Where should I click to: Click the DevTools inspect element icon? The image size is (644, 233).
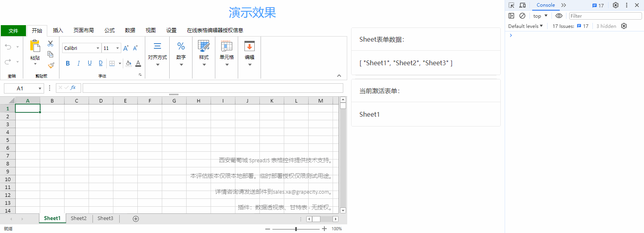point(511,5)
